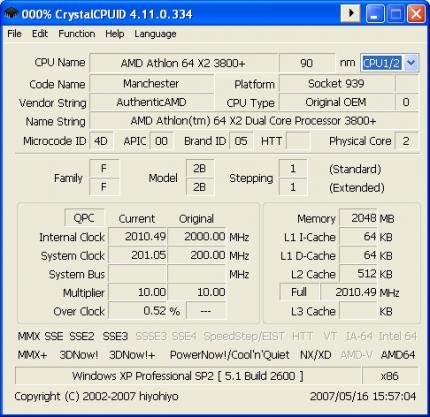Click the QPC button
Image resolution: width=430 pixels, height=417 pixels.
[x=84, y=218]
